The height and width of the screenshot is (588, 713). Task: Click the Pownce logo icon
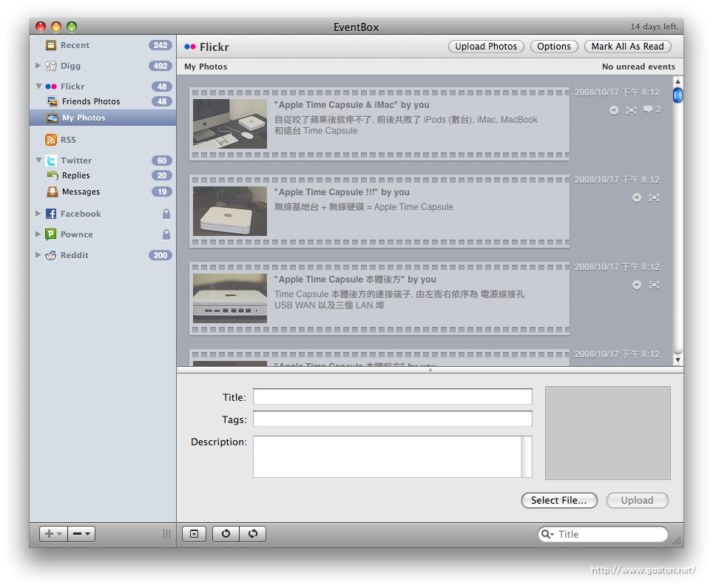point(50,234)
